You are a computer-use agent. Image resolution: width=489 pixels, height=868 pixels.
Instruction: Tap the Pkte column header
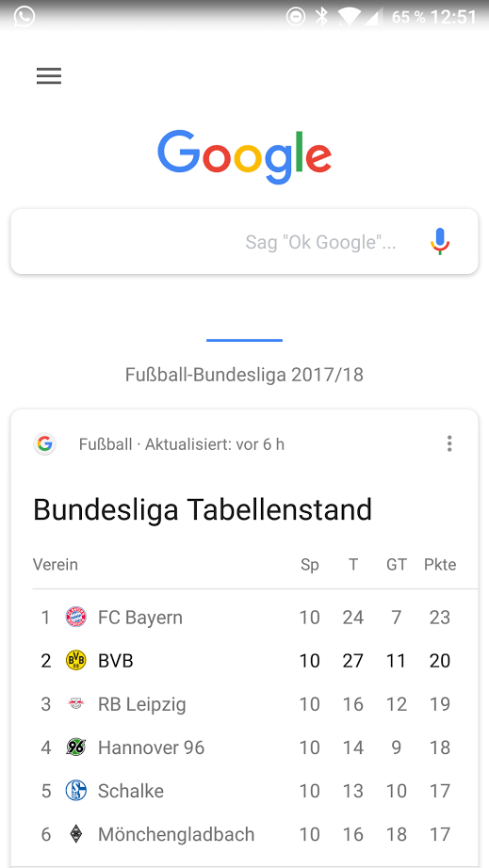tap(440, 565)
